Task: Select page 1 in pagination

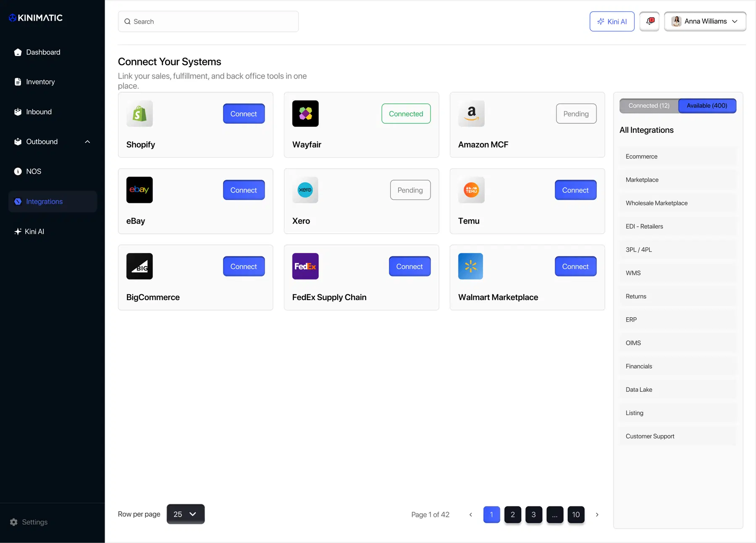Action: pos(491,514)
